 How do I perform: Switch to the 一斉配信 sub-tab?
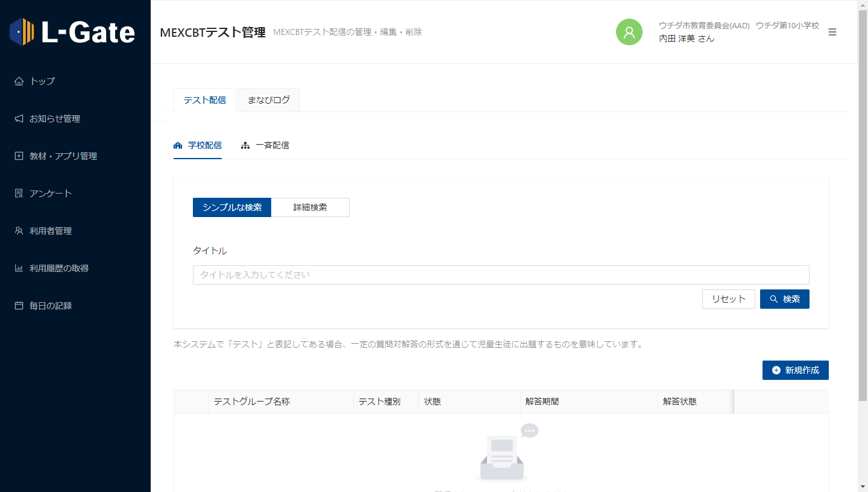(x=265, y=145)
